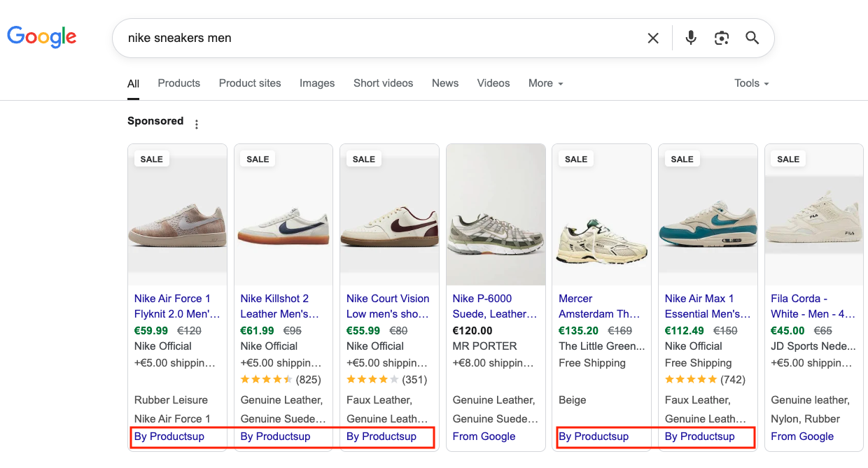Open Nike P-6000 Suede, Leather link
868x468 pixels.
click(494, 306)
